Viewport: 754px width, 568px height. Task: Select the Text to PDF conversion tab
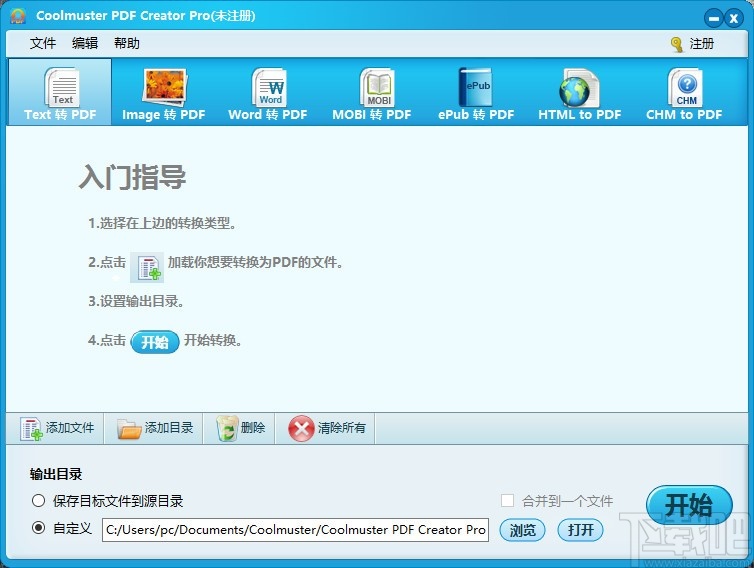point(60,92)
